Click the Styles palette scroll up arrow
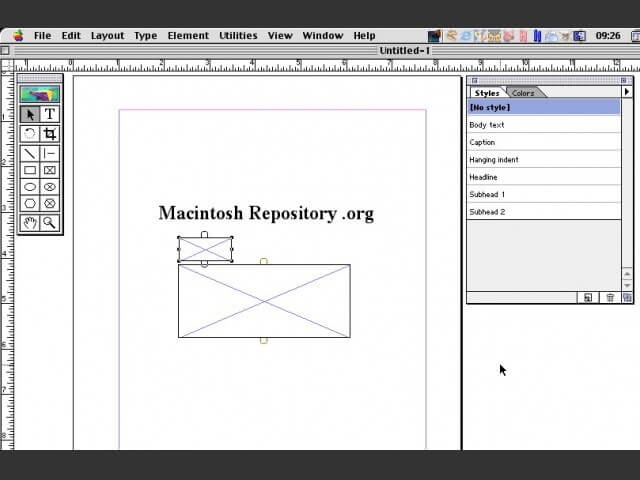 [x=627, y=273]
